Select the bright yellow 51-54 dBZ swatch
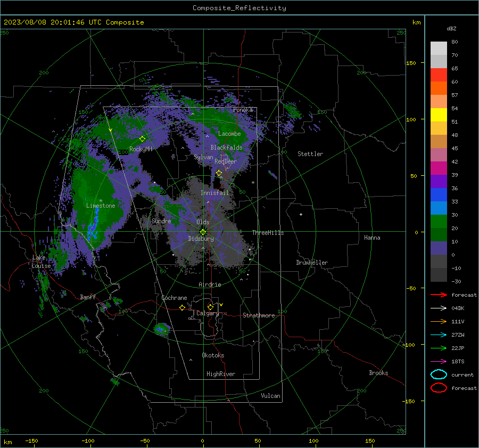Screen dimensions: 479x448 tap(439, 115)
